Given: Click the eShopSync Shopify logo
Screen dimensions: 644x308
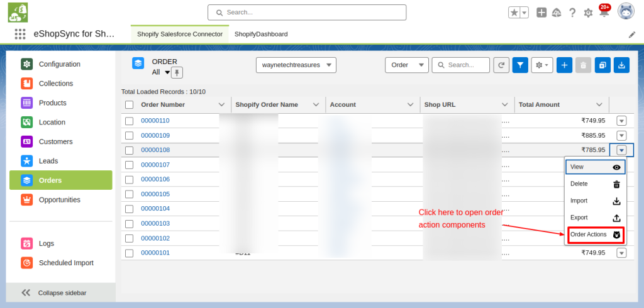Looking at the screenshot, I should [18, 13].
